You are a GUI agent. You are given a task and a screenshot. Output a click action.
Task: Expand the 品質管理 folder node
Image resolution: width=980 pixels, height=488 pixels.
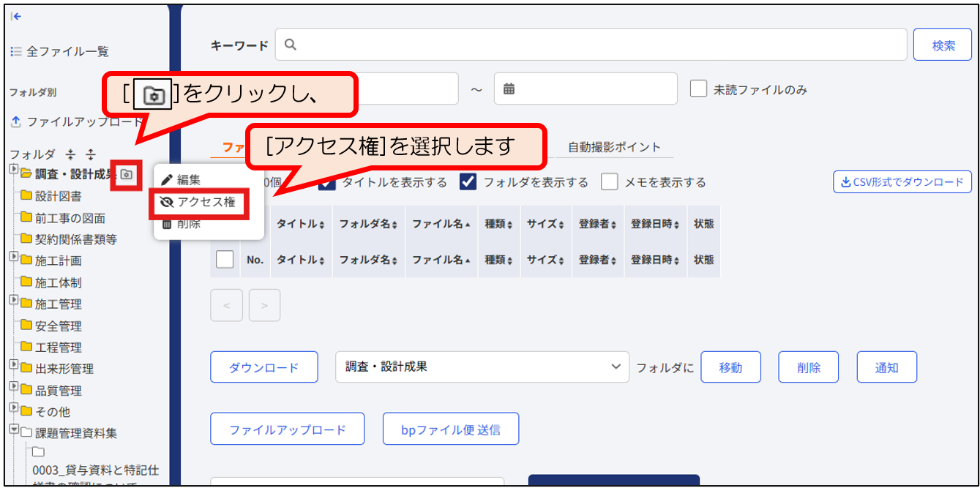point(14,386)
